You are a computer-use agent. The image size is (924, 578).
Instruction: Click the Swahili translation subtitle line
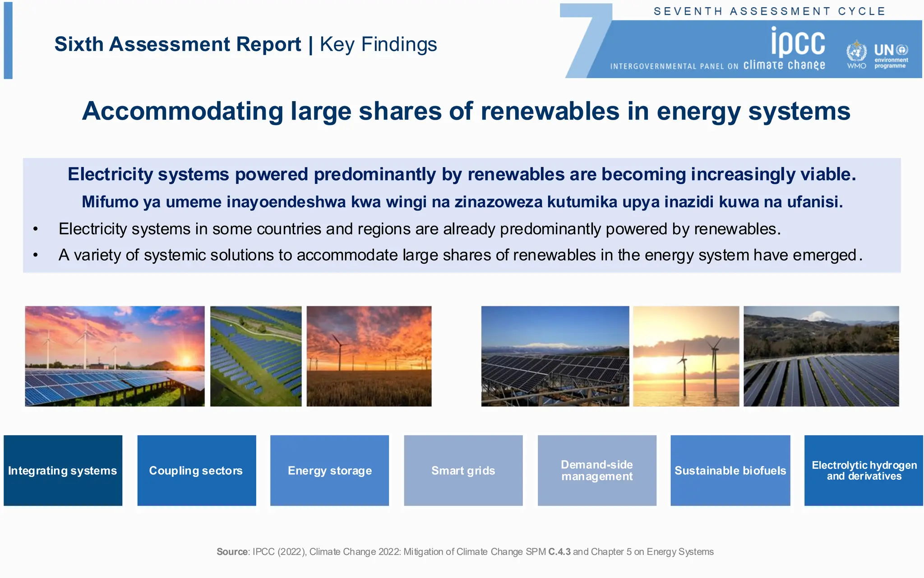(462, 202)
